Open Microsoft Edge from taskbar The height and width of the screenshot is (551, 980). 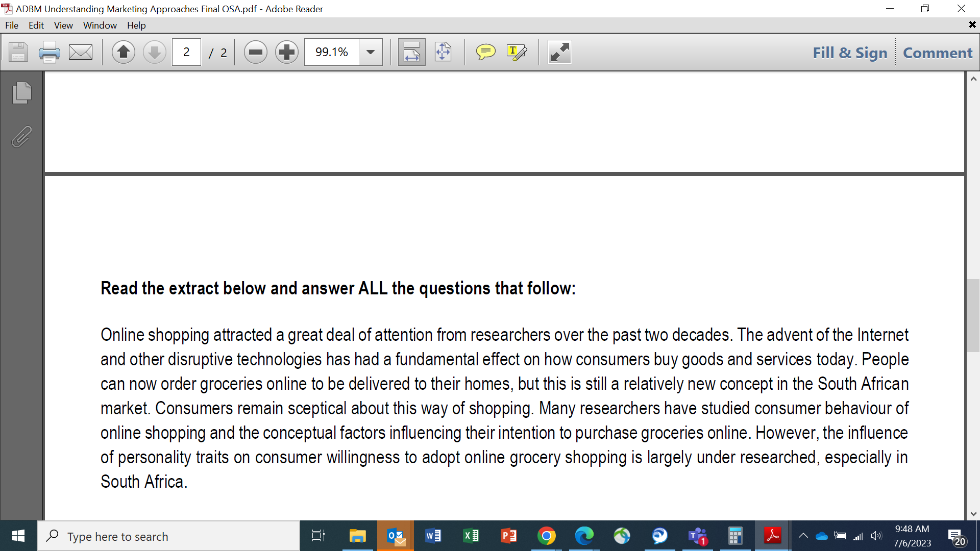584,536
